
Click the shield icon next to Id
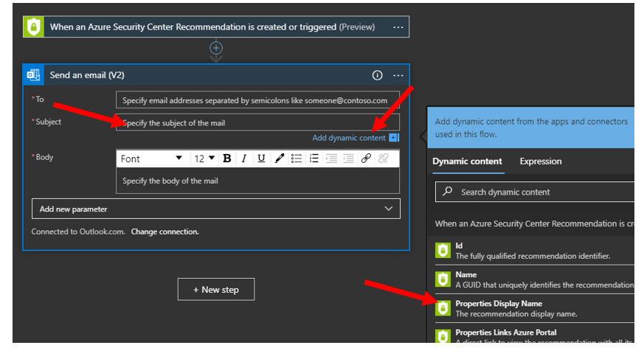pos(443,251)
